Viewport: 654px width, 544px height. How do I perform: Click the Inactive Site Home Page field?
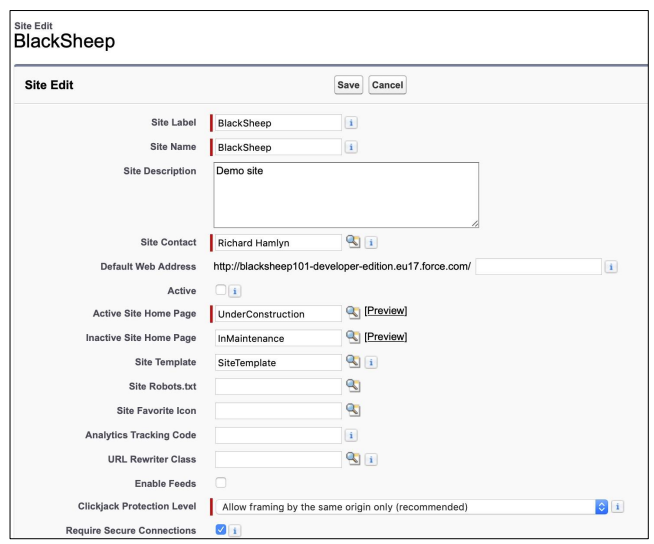click(278, 338)
